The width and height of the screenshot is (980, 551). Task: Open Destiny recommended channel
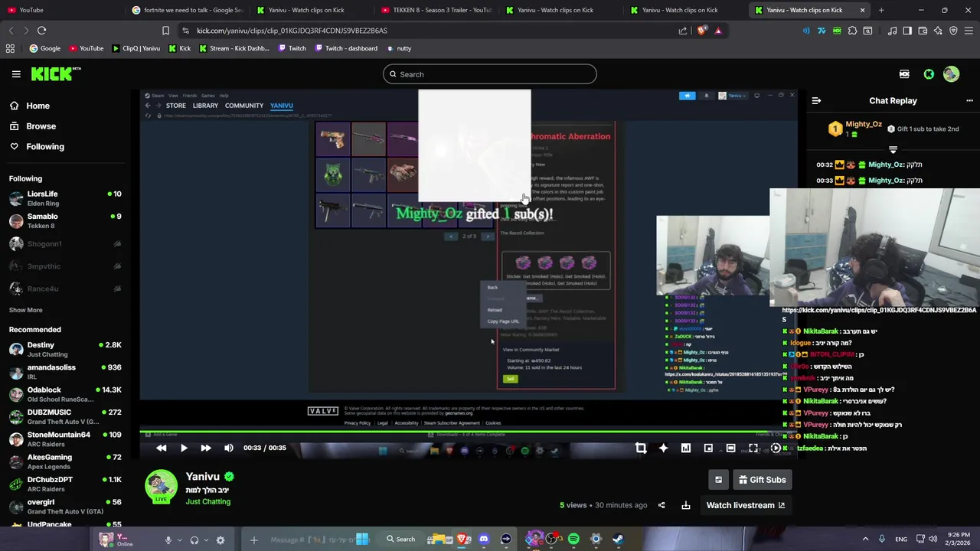click(x=65, y=349)
